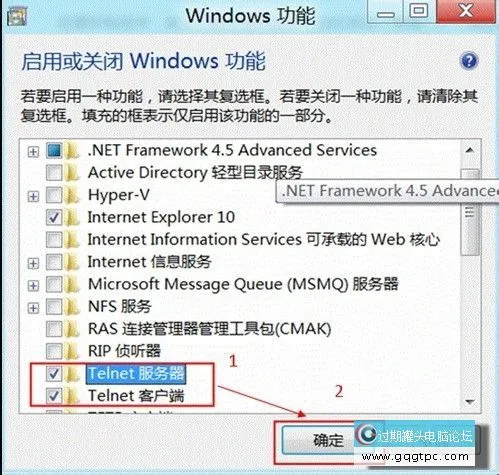Viewport: 499px width, 475px height.
Task: Click the folder icon beside Hyper-V
Action: click(72, 196)
